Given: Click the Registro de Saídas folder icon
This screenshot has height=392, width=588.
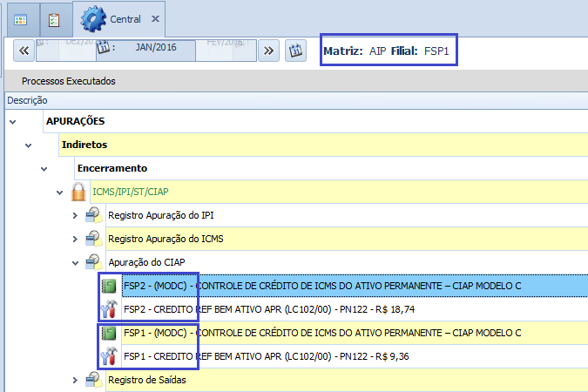Looking at the screenshot, I should [94, 380].
